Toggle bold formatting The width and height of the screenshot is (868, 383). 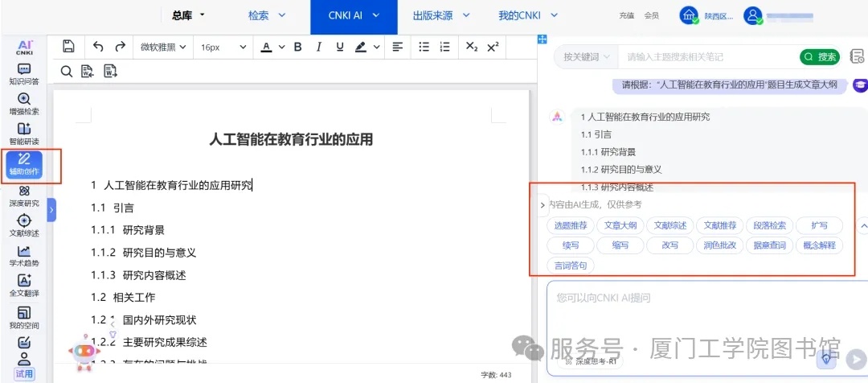coord(297,47)
